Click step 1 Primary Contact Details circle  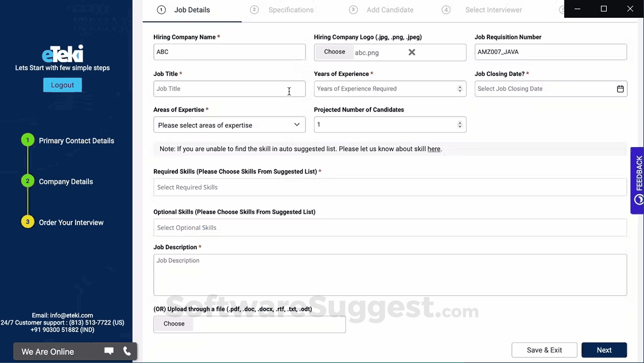(28, 141)
